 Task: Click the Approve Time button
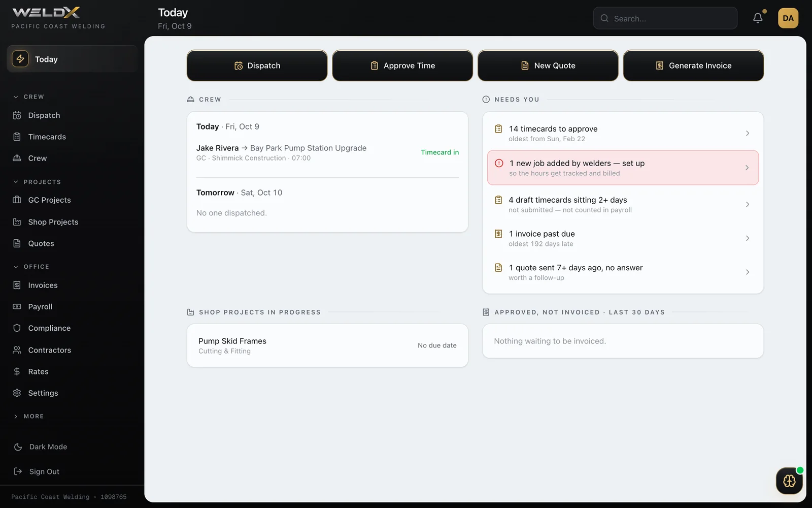coord(402,66)
